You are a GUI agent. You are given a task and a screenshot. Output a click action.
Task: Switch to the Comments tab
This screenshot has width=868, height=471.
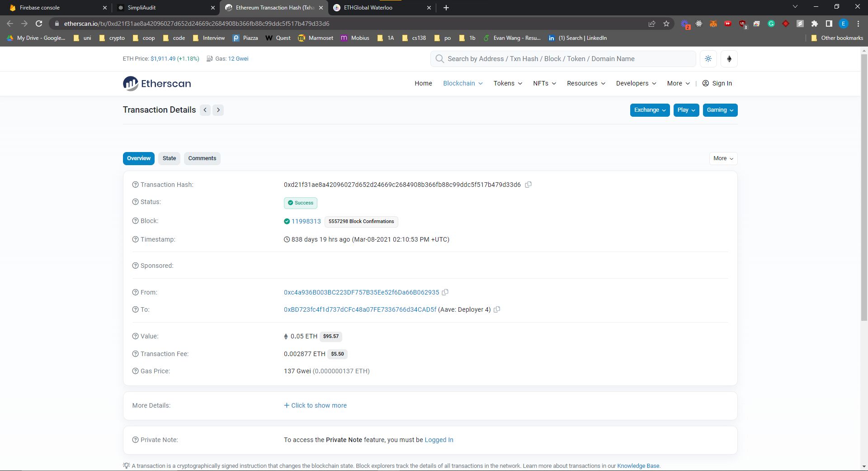[202, 158]
